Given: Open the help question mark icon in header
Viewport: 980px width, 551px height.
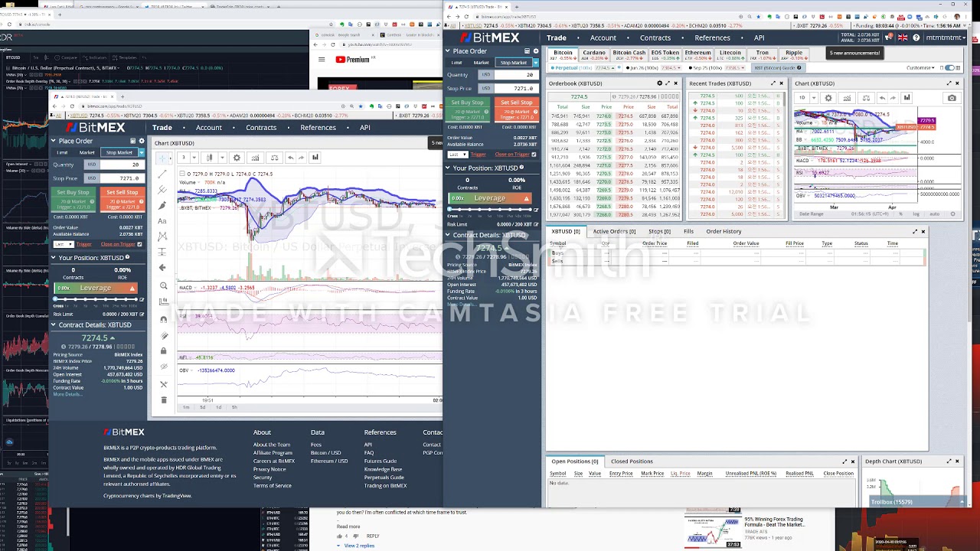Looking at the screenshot, I should click(916, 37).
